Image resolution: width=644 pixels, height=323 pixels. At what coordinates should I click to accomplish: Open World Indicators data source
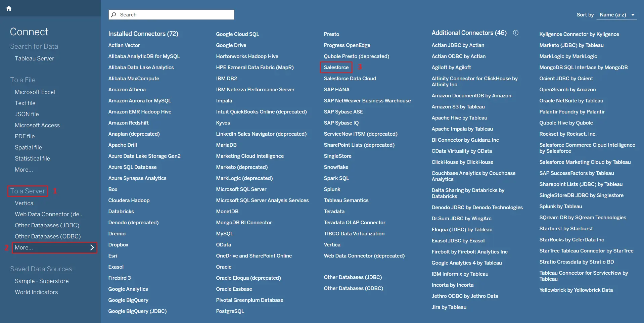36,292
